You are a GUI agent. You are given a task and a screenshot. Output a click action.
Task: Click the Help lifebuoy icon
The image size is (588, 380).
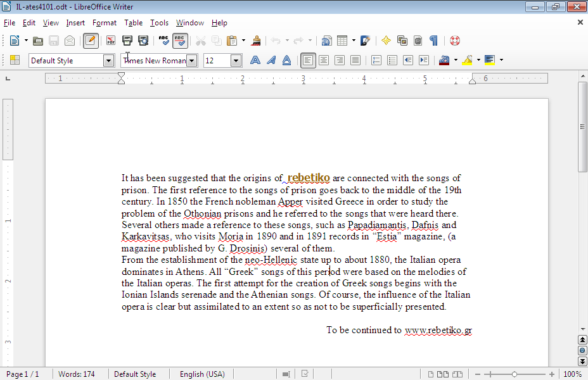(455, 41)
